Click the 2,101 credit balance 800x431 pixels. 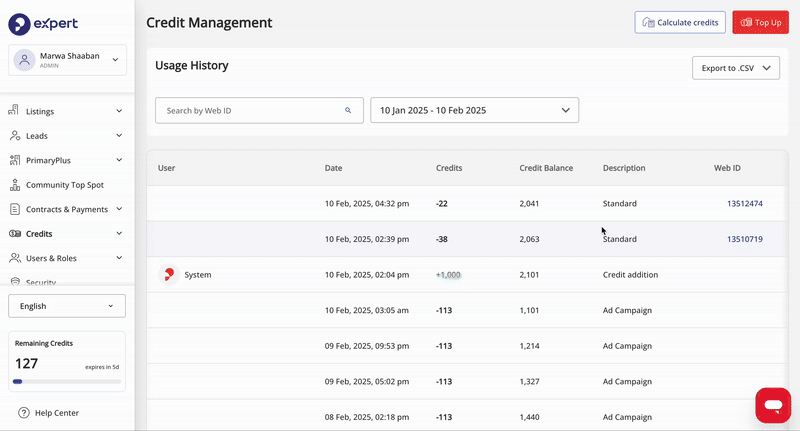click(x=529, y=275)
